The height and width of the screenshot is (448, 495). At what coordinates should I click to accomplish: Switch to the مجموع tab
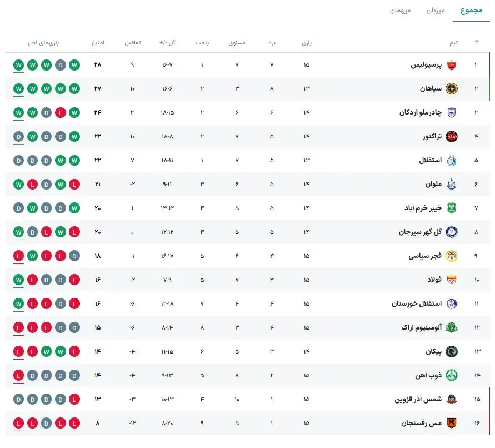[471, 11]
